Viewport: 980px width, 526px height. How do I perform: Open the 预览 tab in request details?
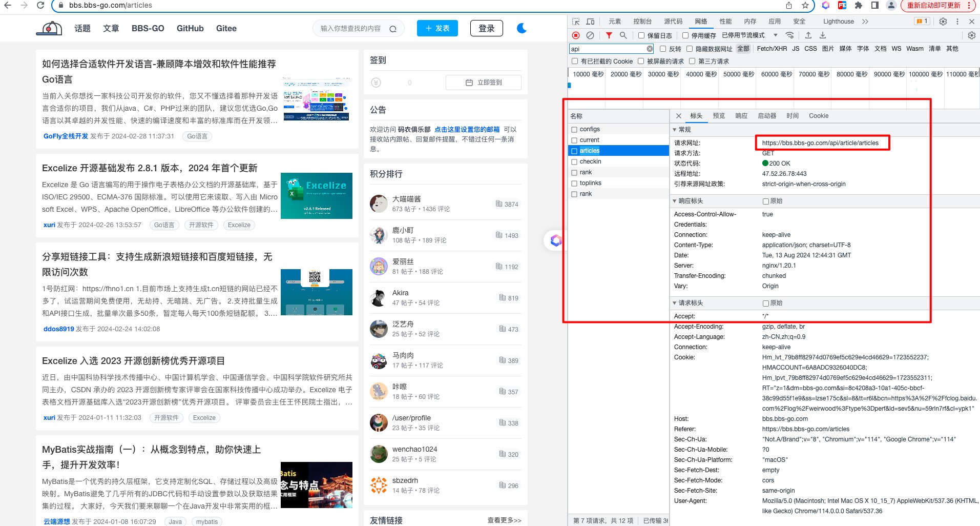[719, 116]
